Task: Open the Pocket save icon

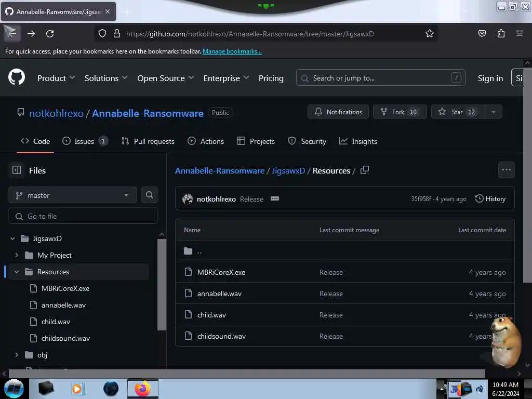Action: click(x=482, y=33)
